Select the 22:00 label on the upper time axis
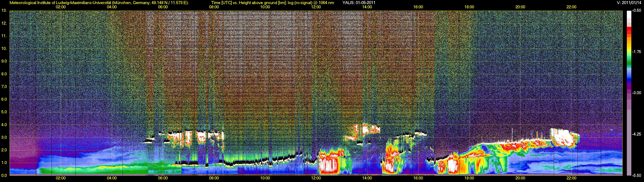 click(571, 7)
